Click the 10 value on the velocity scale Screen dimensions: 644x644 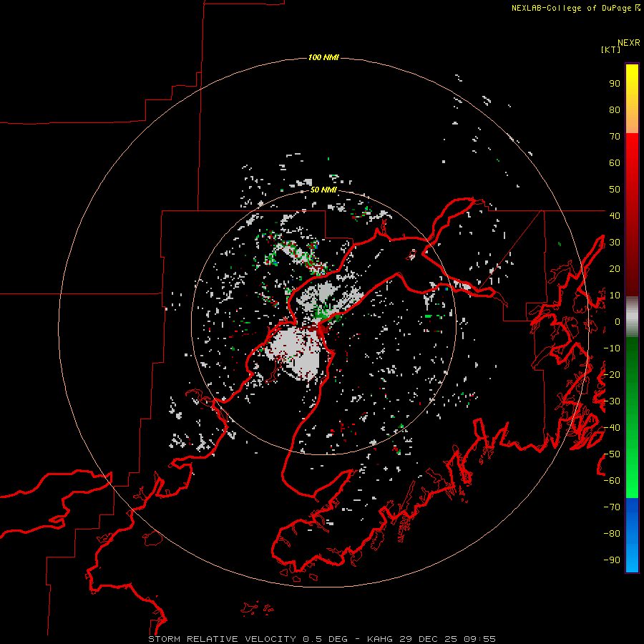pos(615,296)
